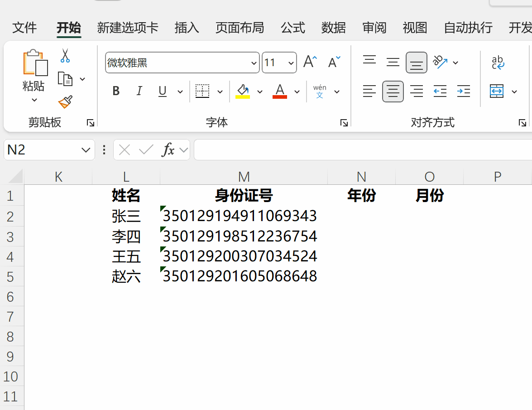Align text right
532x410 pixels.
pyautogui.click(x=416, y=92)
